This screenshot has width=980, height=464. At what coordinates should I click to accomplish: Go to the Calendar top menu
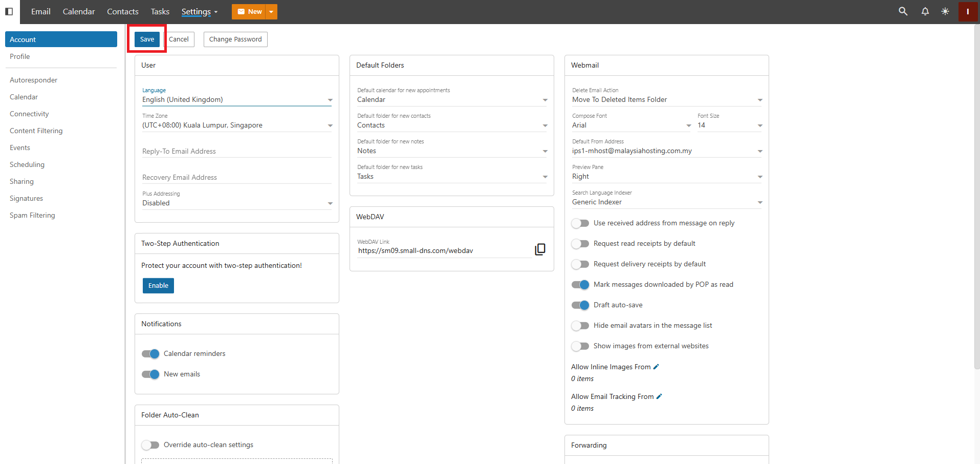point(79,11)
